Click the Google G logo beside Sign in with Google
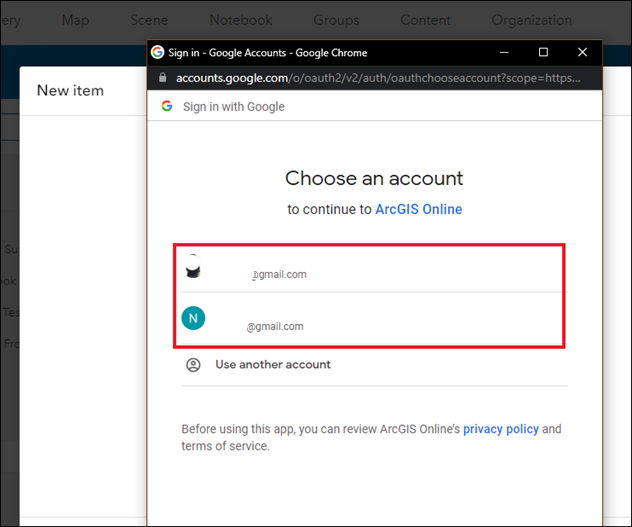632x527 pixels. [167, 107]
